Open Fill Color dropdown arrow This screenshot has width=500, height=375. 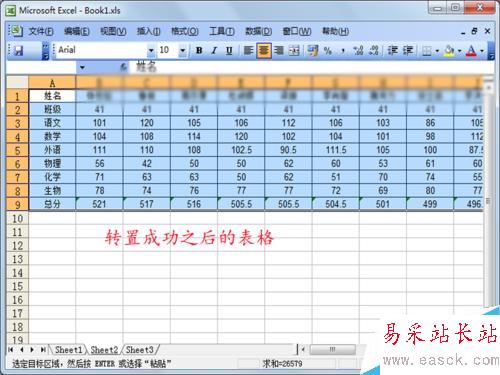tap(459, 51)
